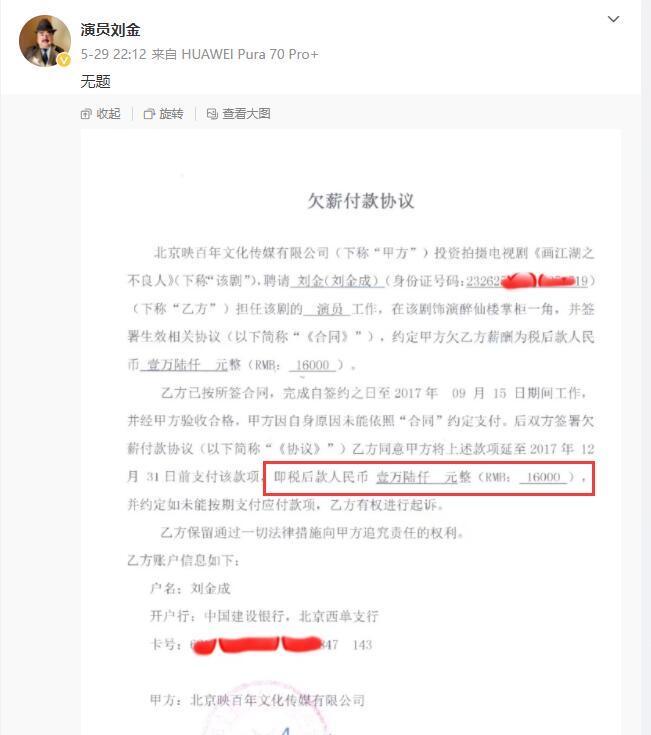Open the 演员刘金 username link
Image resolution: width=651 pixels, height=735 pixels.
[110, 30]
